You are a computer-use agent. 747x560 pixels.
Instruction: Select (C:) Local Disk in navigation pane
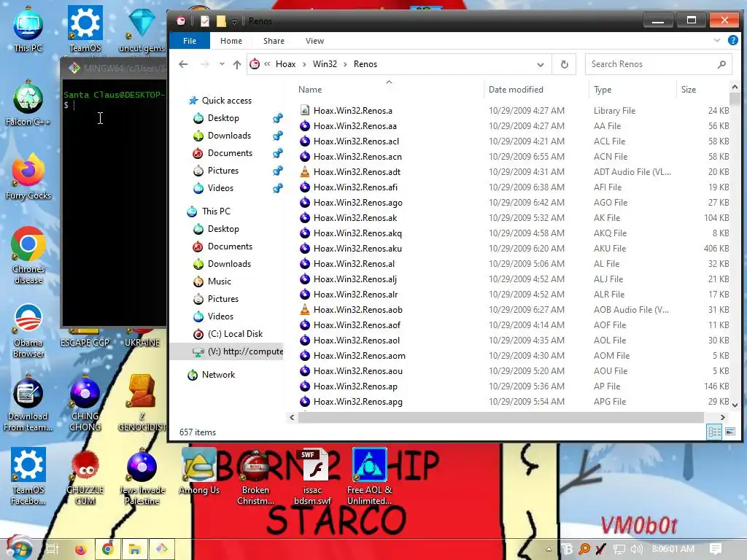click(235, 334)
